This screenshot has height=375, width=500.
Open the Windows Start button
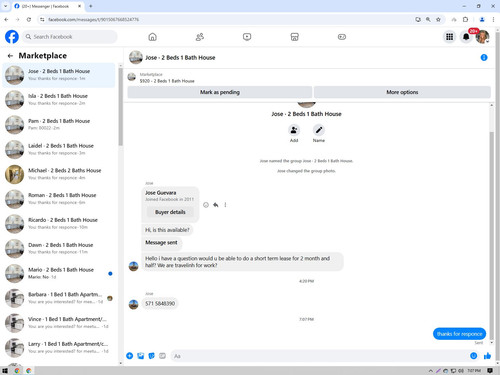(5, 371)
